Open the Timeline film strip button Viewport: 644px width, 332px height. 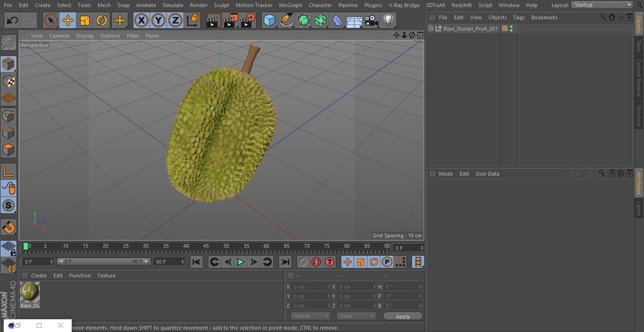[x=418, y=262]
